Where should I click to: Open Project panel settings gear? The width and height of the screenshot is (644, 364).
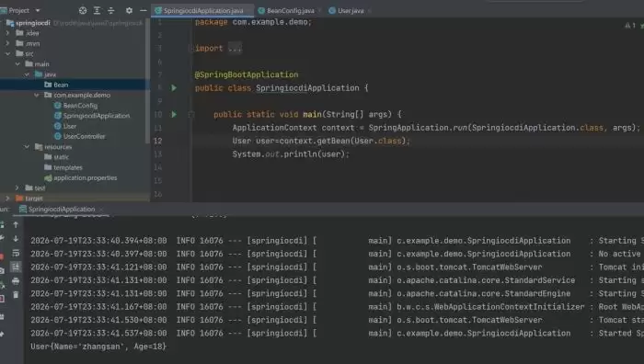(129, 11)
